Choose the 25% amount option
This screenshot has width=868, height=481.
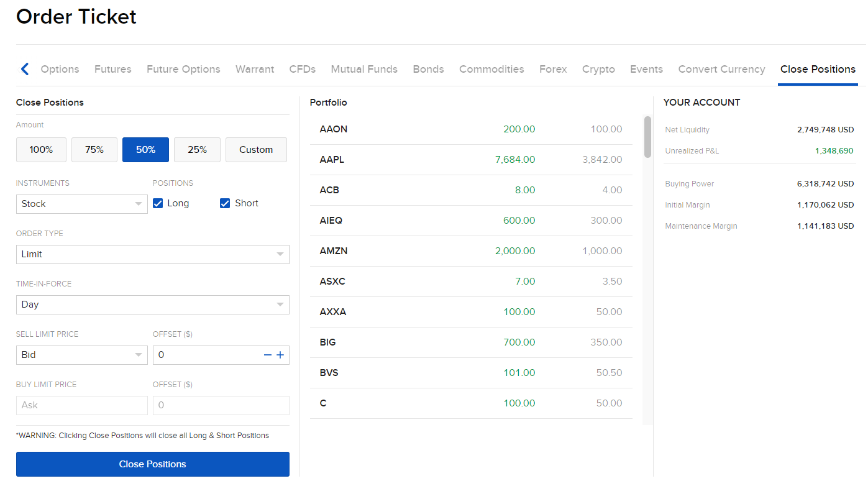(x=197, y=150)
